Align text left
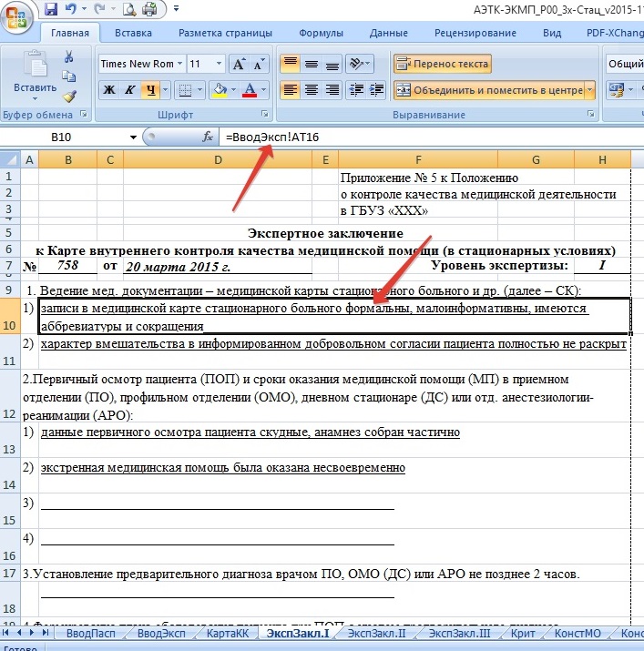Image resolution: width=644 pixels, height=651 pixels. click(291, 89)
